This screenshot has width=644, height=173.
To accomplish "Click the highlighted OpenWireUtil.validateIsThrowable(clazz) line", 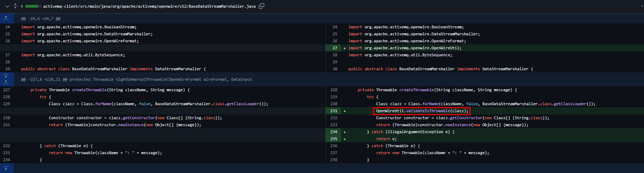I will click(x=421, y=111).
